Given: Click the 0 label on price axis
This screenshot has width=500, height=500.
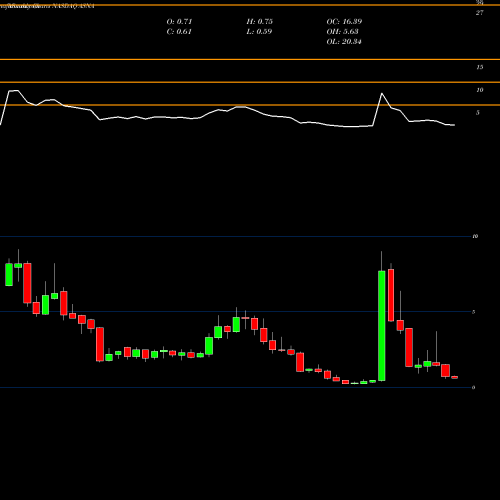Looking at the screenshot, I should point(474,387).
